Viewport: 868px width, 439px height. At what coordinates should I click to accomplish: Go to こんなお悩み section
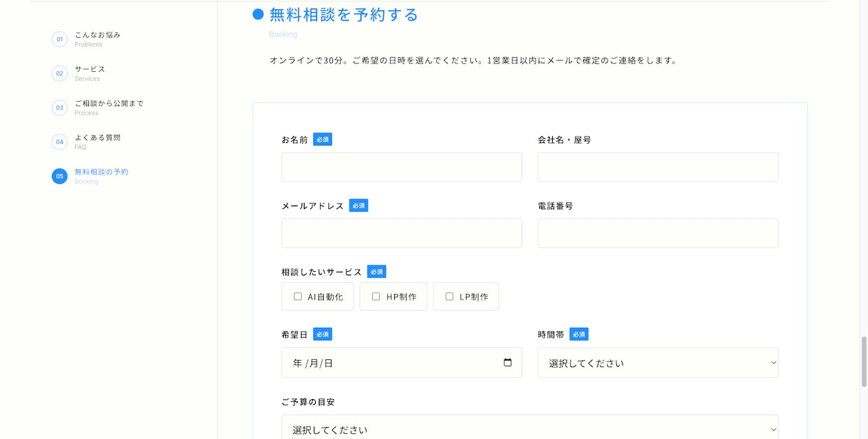[x=97, y=35]
